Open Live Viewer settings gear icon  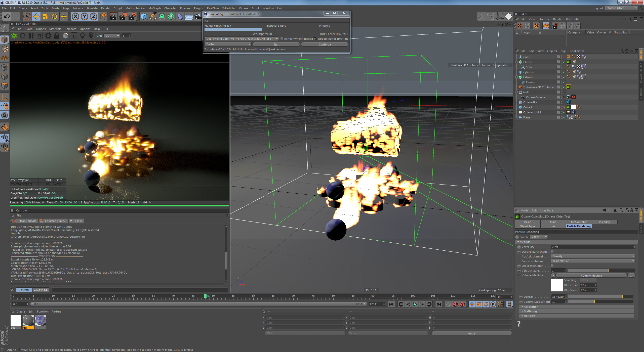coord(48,36)
